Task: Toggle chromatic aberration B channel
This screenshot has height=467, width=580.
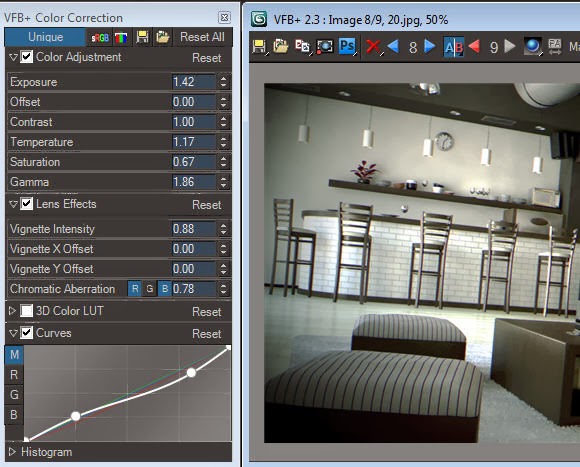Action: pos(165,289)
